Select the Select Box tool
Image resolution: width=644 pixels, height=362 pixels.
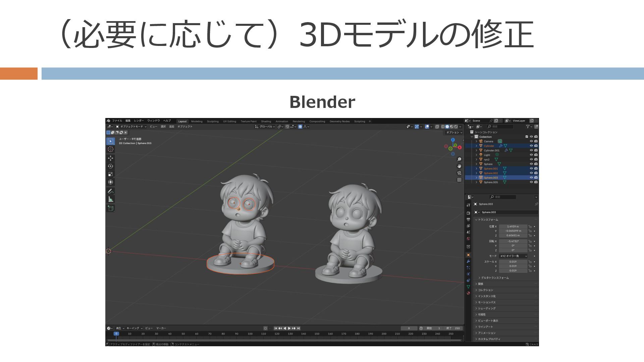coord(110,141)
